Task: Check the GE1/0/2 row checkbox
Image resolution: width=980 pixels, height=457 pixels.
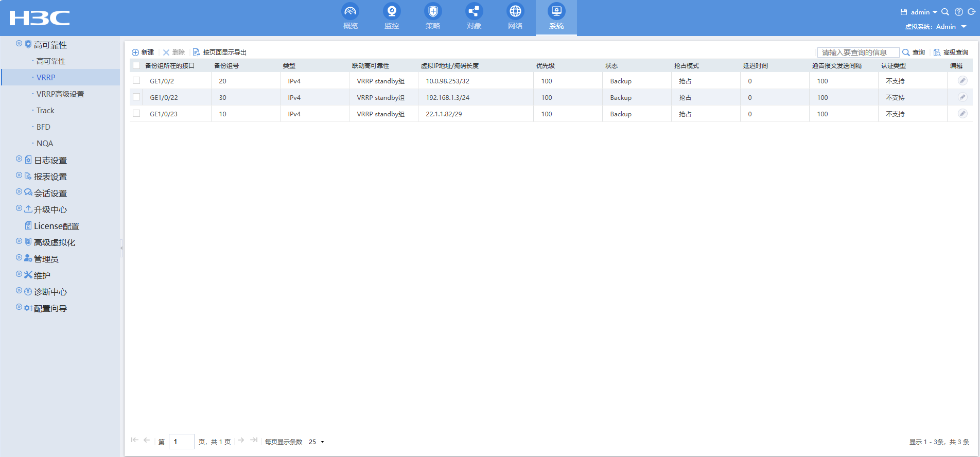Action: (136, 80)
